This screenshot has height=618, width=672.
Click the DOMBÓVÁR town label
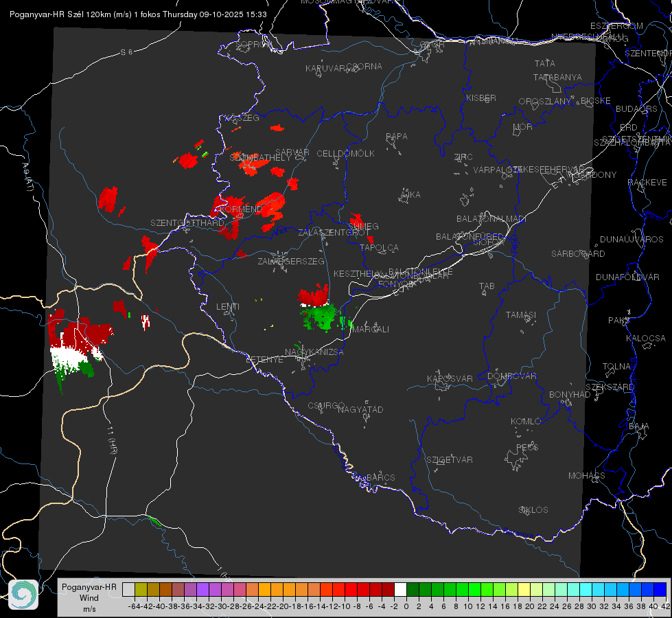tap(511, 376)
